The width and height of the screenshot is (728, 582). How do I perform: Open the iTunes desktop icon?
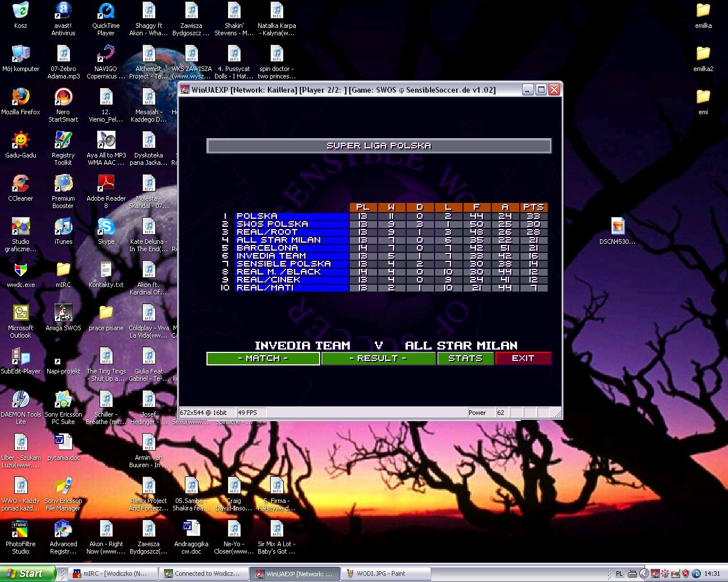[x=63, y=227]
